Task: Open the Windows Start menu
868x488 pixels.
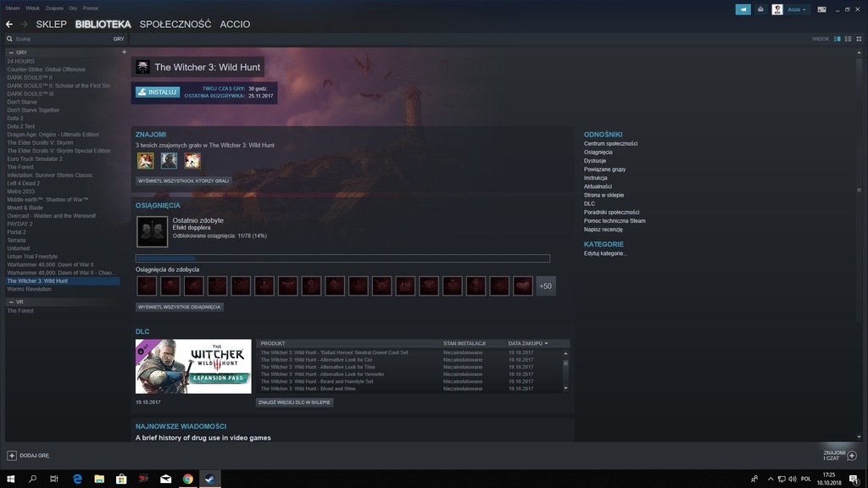Action: coord(10,479)
